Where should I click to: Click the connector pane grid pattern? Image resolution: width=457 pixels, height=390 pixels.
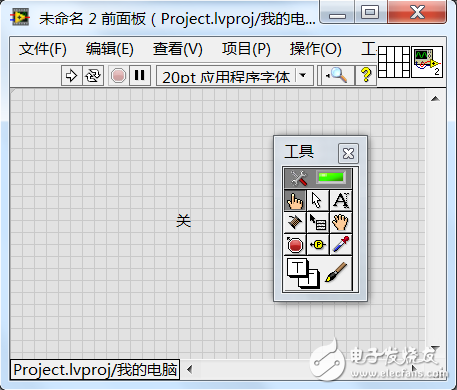394,62
